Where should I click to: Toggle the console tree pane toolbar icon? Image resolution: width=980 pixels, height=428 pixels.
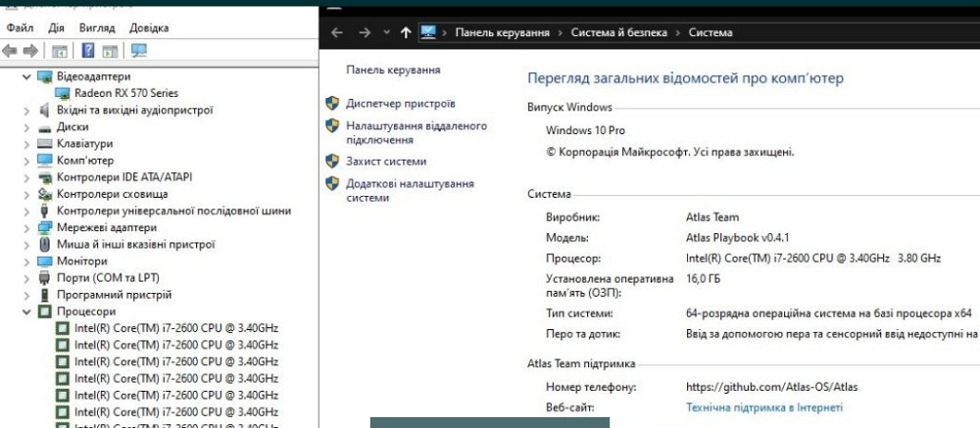60,51
